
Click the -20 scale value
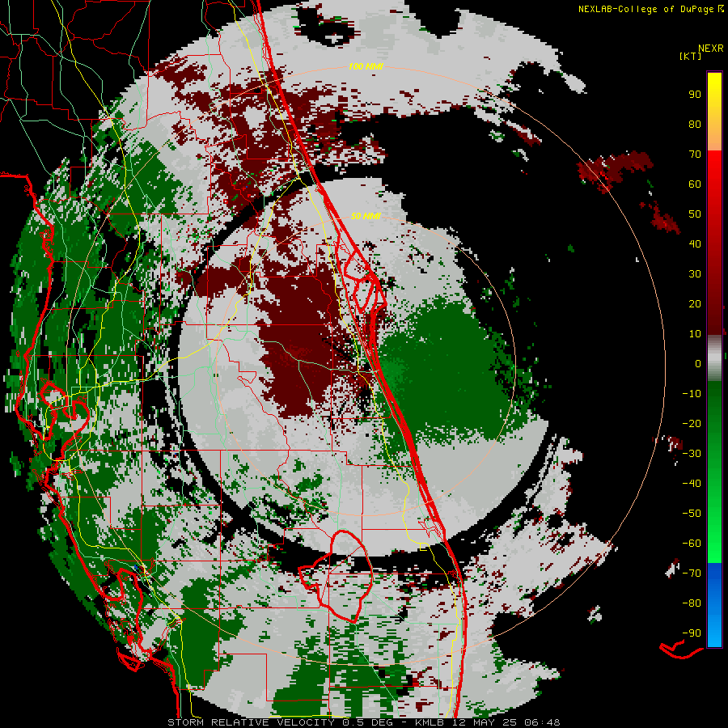tap(692, 423)
